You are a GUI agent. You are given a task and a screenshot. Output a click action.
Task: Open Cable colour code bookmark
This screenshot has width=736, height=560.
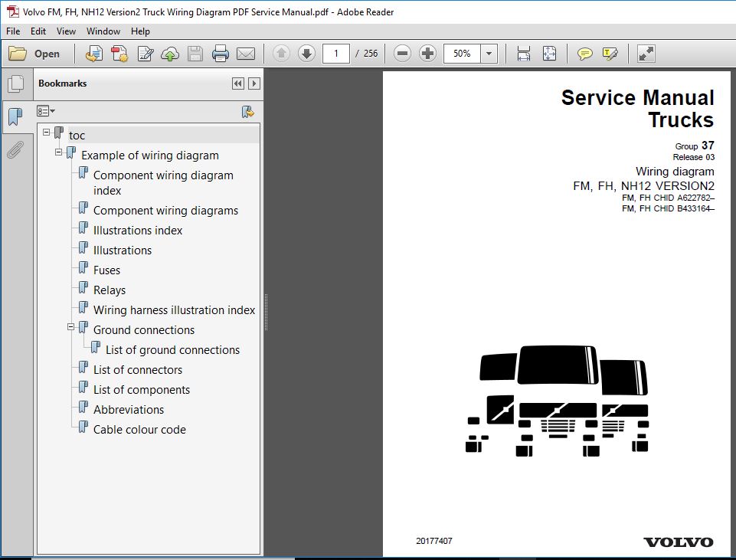[x=139, y=430]
